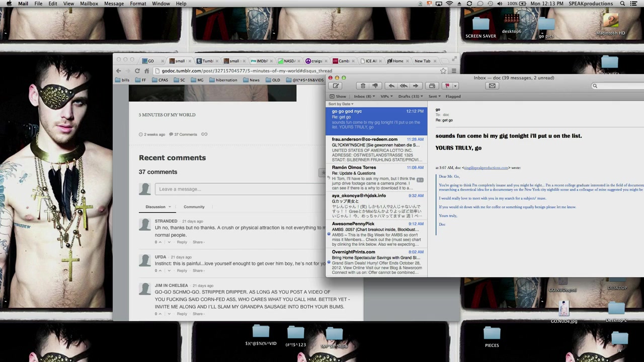Image resolution: width=644 pixels, height=362 pixels.
Task: Click the Reply arrow icon in Mail
Action: pyautogui.click(x=391, y=86)
